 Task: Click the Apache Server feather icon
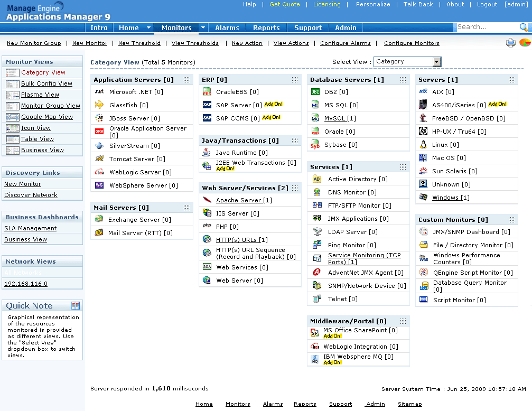click(x=207, y=200)
